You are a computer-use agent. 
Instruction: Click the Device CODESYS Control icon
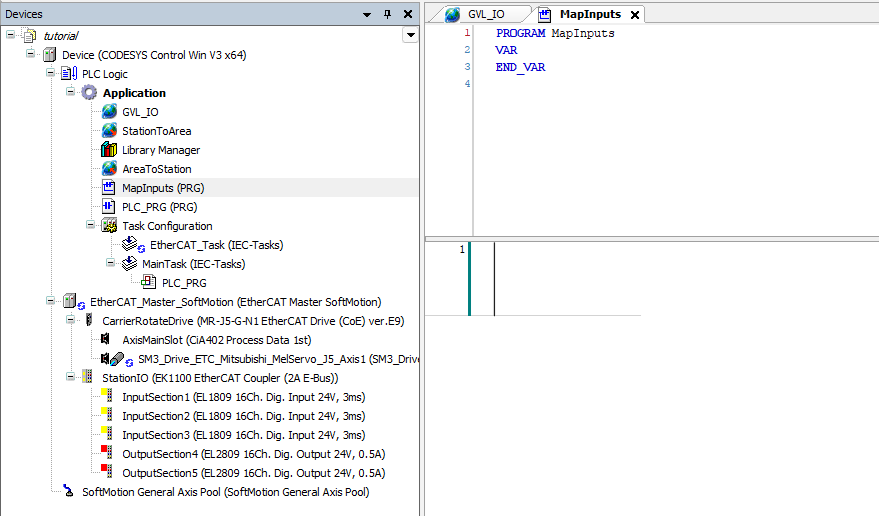click(50, 55)
